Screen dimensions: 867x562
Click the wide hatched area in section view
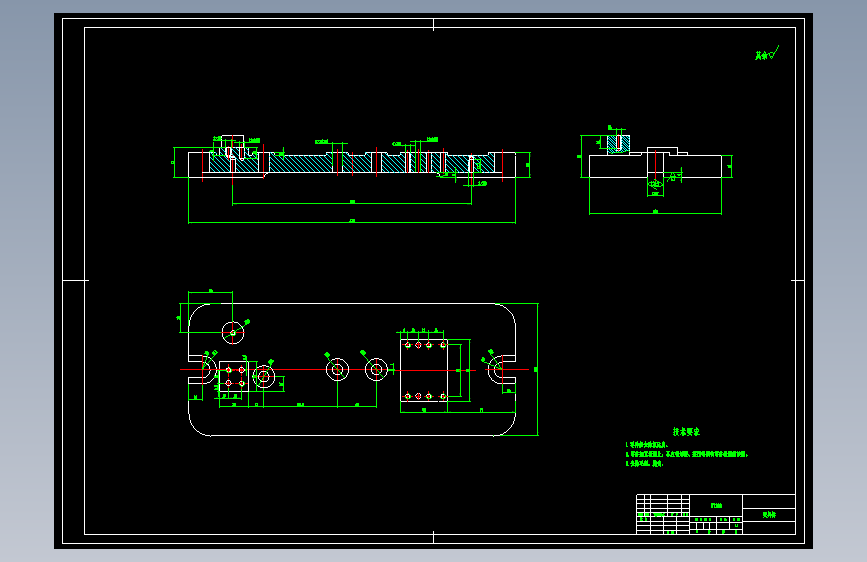point(301,163)
